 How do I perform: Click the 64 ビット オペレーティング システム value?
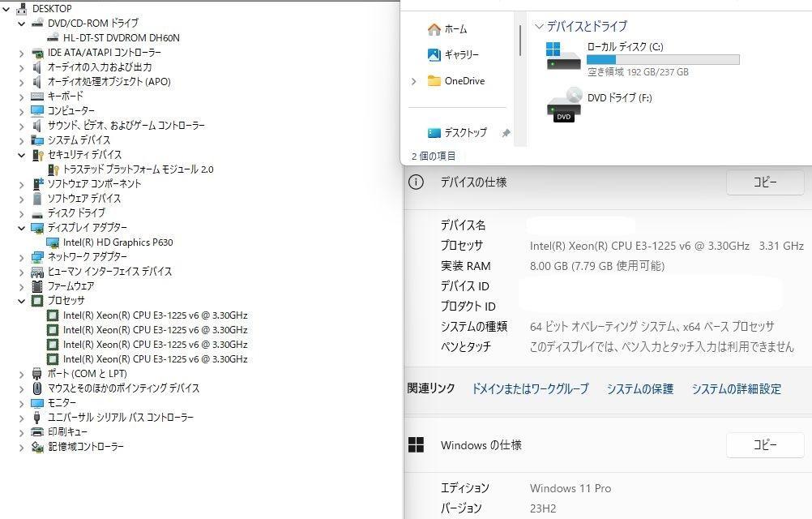(x=652, y=326)
